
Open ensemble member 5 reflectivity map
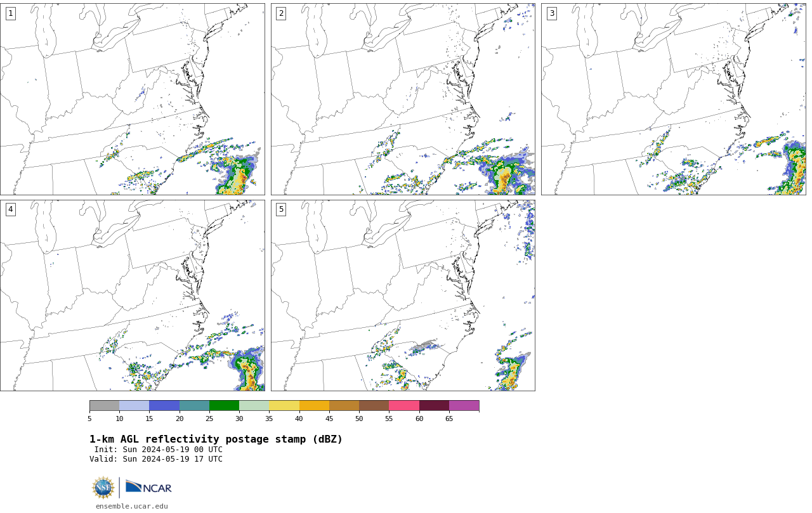coord(403,295)
